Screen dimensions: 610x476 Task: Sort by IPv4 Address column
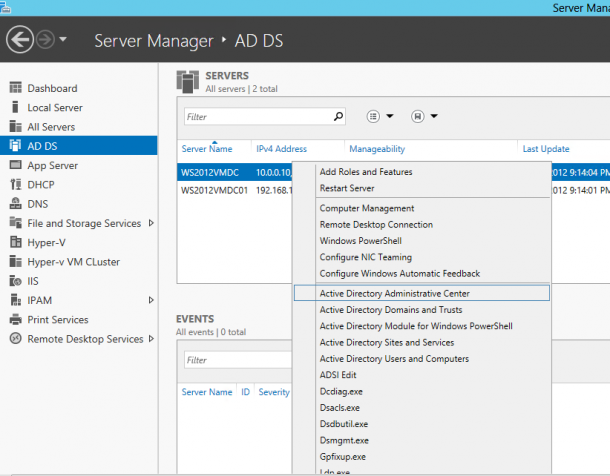pos(281,149)
